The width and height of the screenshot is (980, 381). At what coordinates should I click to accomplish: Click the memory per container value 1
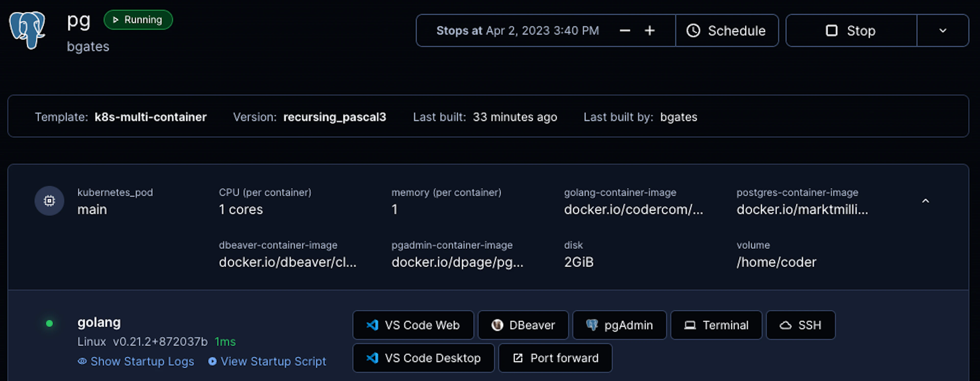395,210
